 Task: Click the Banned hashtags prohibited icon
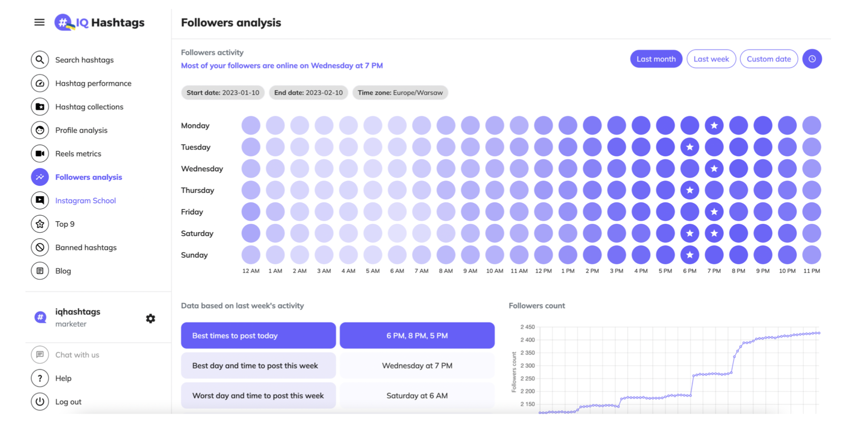[x=40, y=248]
